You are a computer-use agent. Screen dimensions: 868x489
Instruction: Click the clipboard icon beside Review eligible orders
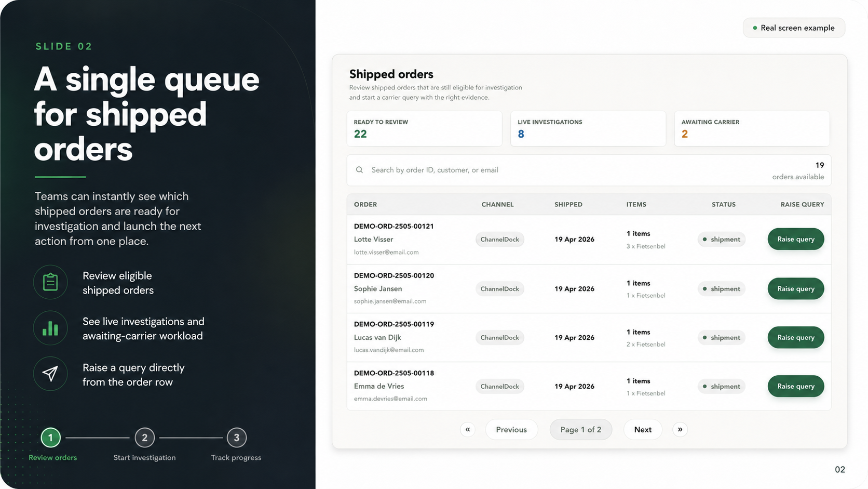[x=50, y=282]
